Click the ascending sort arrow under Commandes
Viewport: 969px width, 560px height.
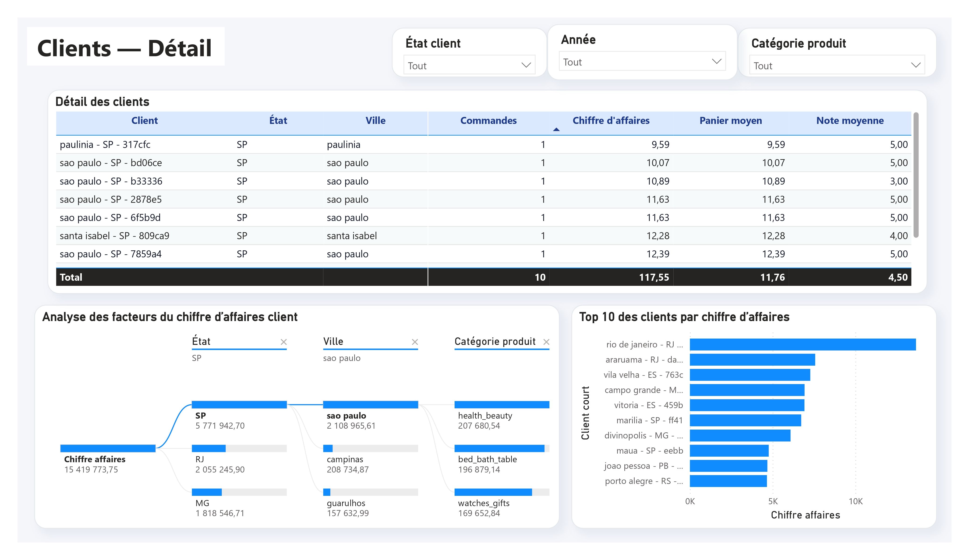click(x=556, y=129)
